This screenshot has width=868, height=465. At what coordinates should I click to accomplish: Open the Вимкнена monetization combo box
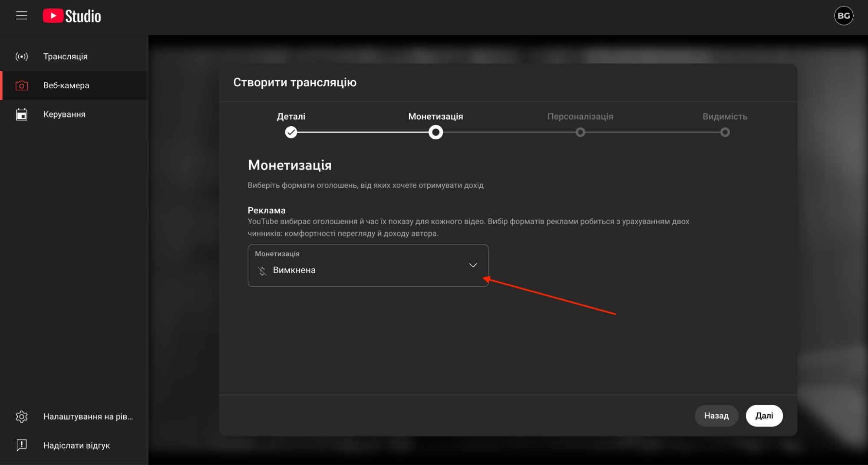pyautogui.click(x=367, y=265)
